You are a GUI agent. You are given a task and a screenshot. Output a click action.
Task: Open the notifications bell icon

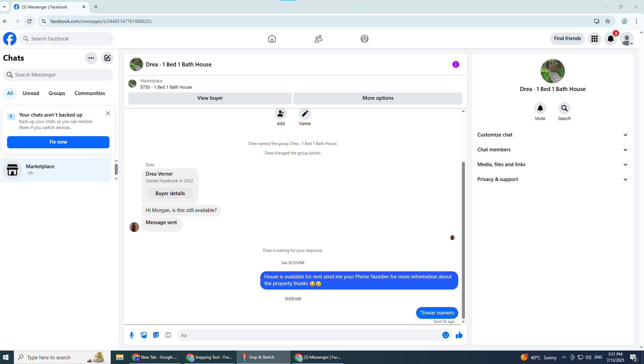(x=611, y=39)
